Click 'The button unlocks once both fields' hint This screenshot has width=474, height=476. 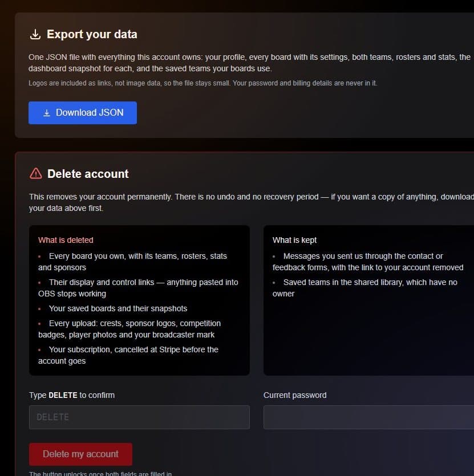point(100,473)
